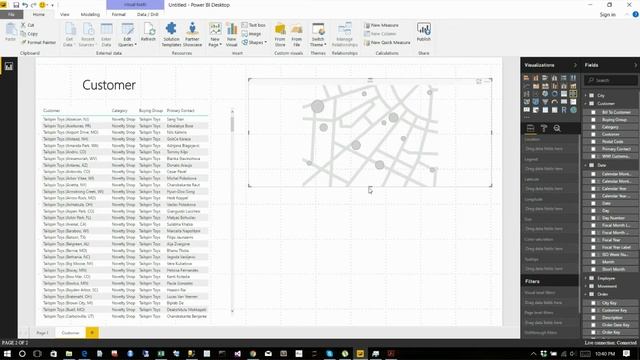Open the Edit Queries dropdown
The image size is (640, 360).
click(127, 34)
